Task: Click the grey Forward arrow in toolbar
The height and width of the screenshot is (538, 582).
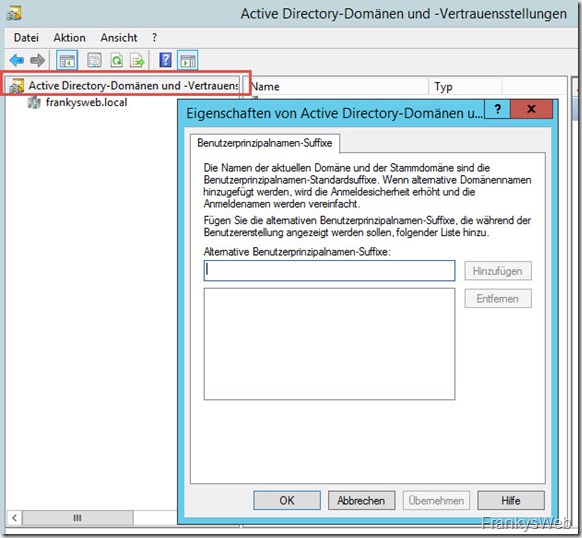Action: (37, 60)
